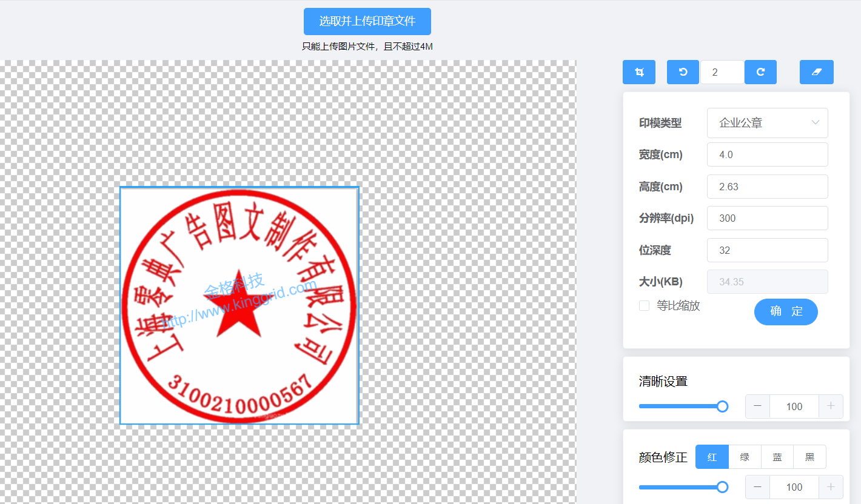Click the 清晰设置 slider handle
The height and width of the screenshot is (504, 861).
coord(722,406)
